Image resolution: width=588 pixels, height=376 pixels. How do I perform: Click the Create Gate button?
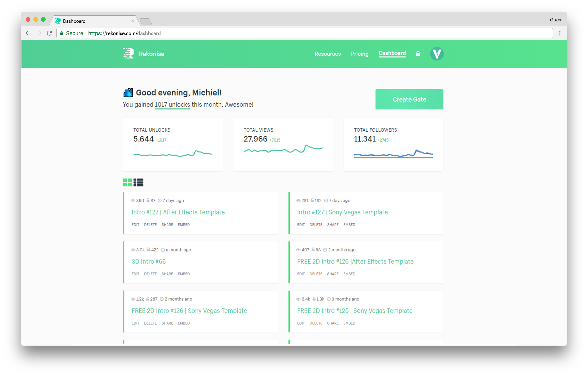(x=409, y=99)
